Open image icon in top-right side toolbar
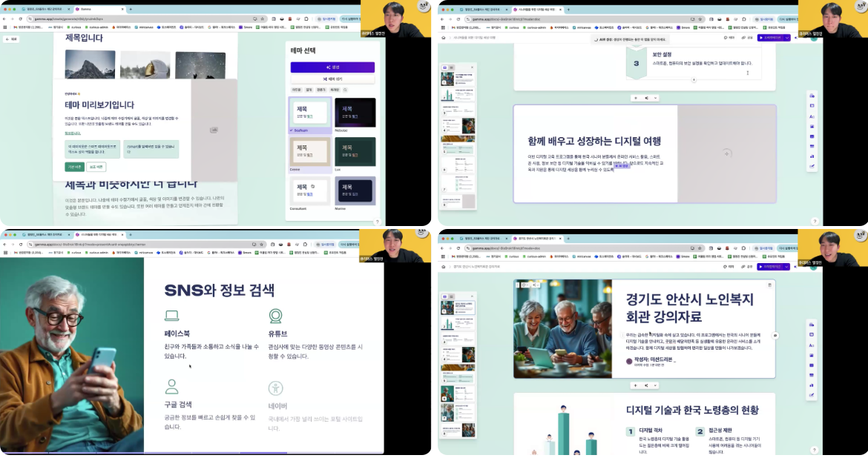Screen dimensions: 868x458 pos(812,127)
